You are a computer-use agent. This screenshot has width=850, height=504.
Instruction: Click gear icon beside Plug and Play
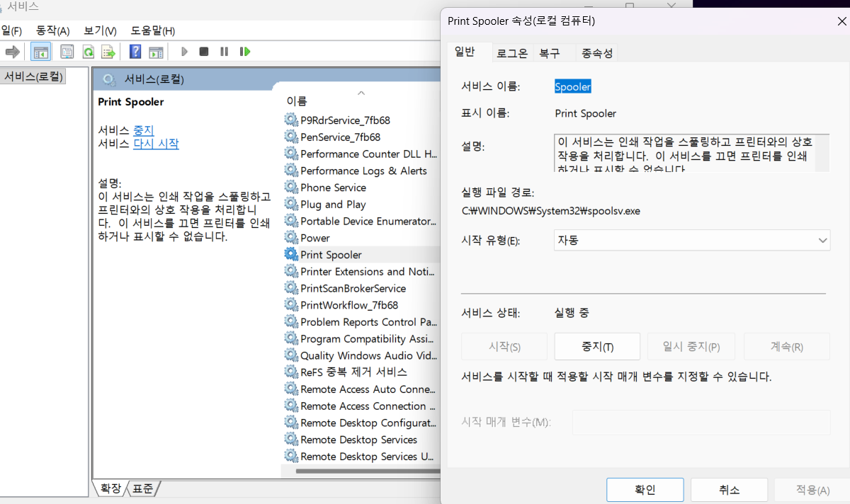pyautogui.click(x=291, y=204)
